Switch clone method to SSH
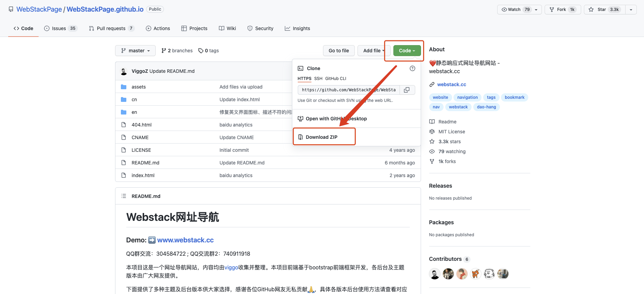This screenshot has width=644, height=294. pos(318,79)
